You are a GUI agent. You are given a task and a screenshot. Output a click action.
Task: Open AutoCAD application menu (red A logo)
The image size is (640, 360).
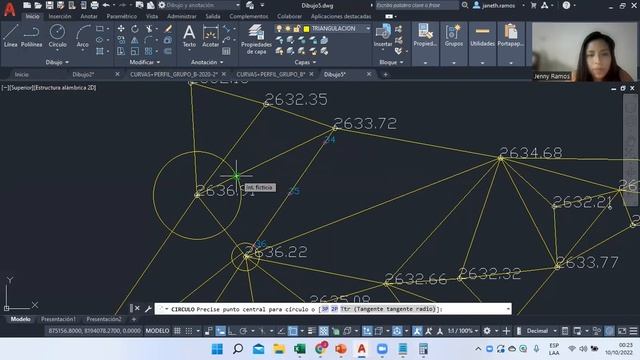(x=9, y=9)
